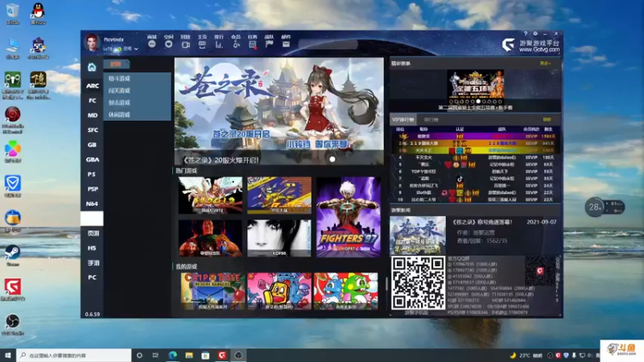The width and height of the screenshot is (644, 362).
Task: Click the Windows taskbar search box
Action: (74, 355)
